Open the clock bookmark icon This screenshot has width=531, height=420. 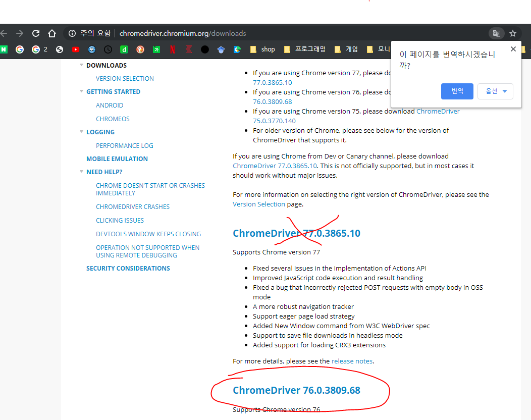tap(108, 49)
